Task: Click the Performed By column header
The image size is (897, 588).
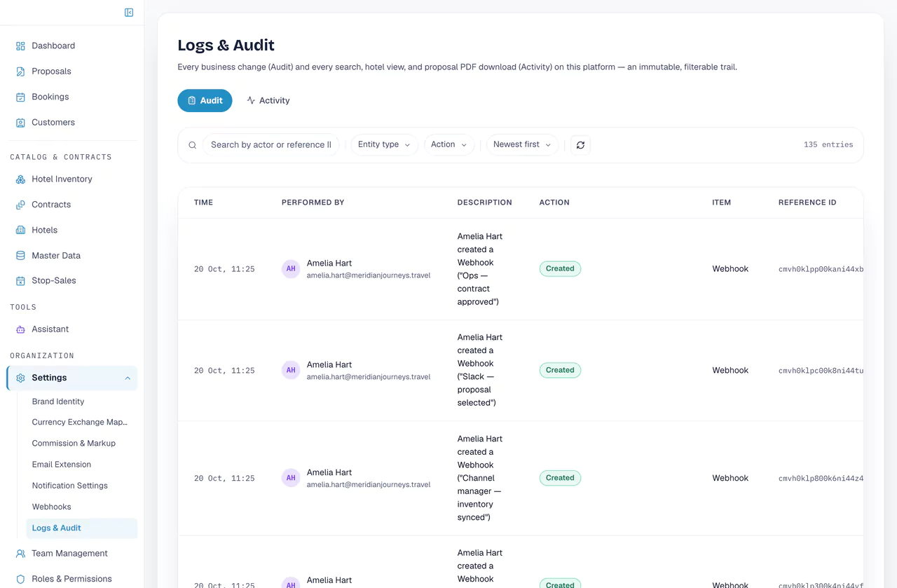Action: pos(313,203)
